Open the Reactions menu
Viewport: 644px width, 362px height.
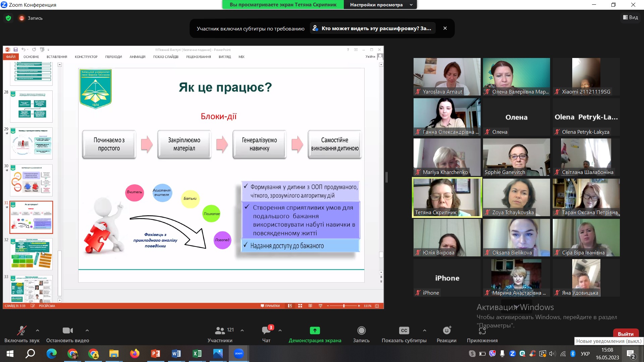(x=446, y=331)
